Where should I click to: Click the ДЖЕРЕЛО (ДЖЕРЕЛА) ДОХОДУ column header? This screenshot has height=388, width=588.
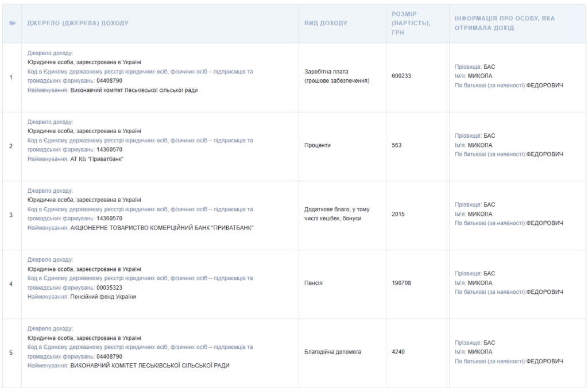(78, 23)
